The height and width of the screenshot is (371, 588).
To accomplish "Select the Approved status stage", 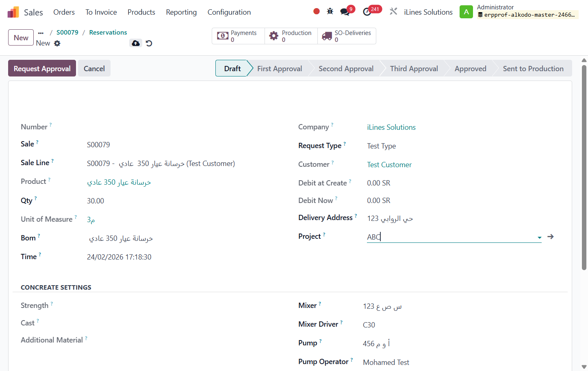I will pos(470,68).
